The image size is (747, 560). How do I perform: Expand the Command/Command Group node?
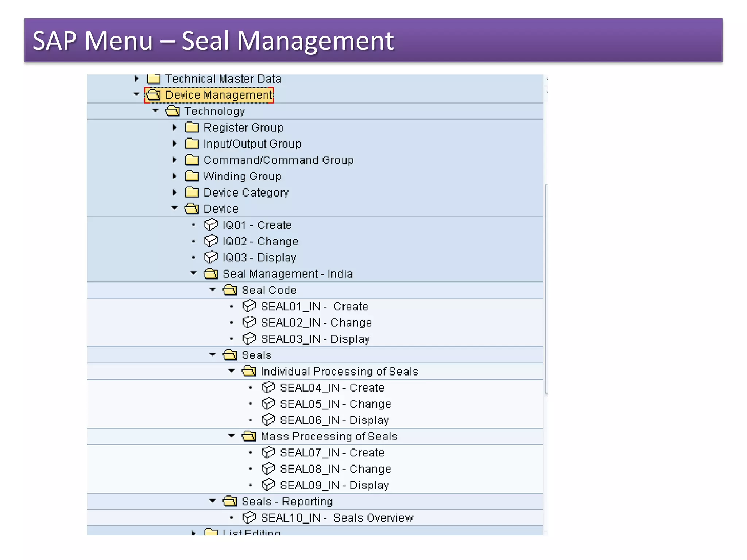(174, 160)
